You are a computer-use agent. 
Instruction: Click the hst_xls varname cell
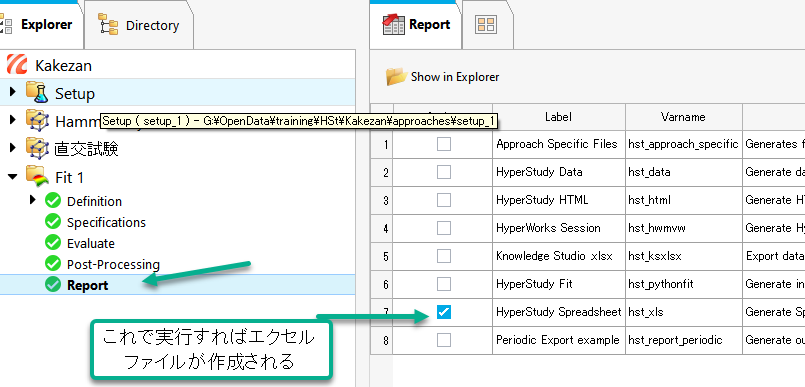click(x=683, y=312)
